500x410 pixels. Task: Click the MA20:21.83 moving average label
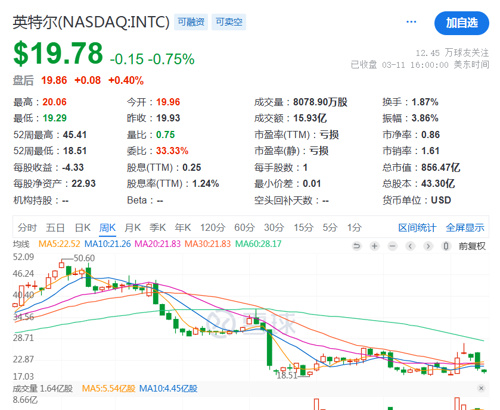(x=157, y=244)
